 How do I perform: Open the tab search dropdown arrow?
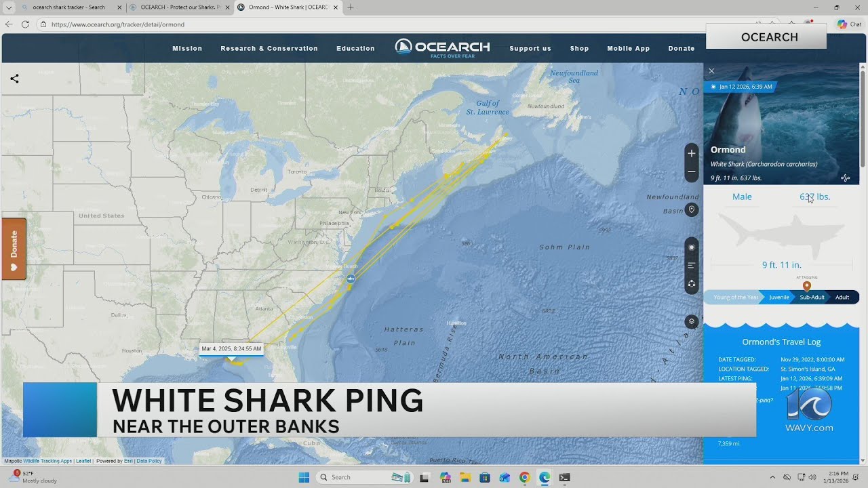point(9,7)
